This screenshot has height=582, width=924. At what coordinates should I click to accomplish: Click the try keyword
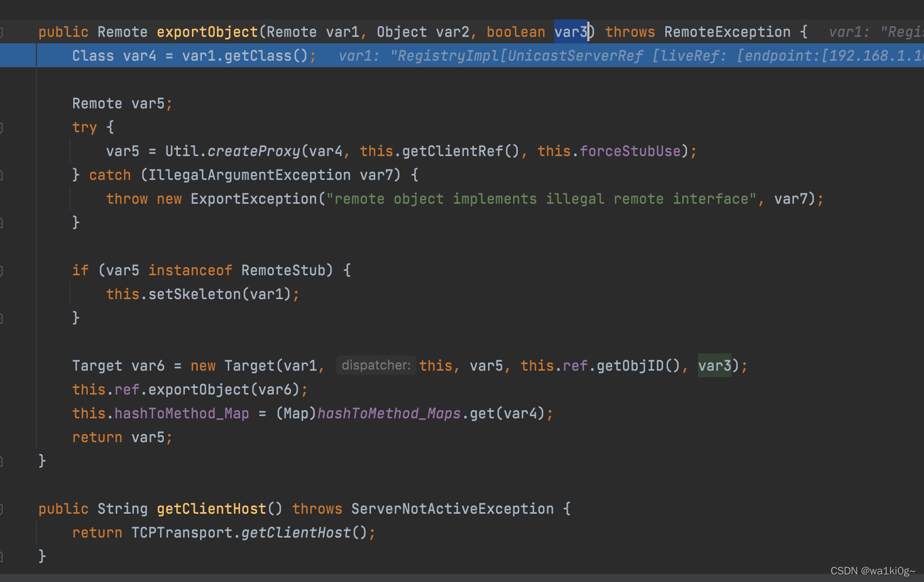pos(85,127)
